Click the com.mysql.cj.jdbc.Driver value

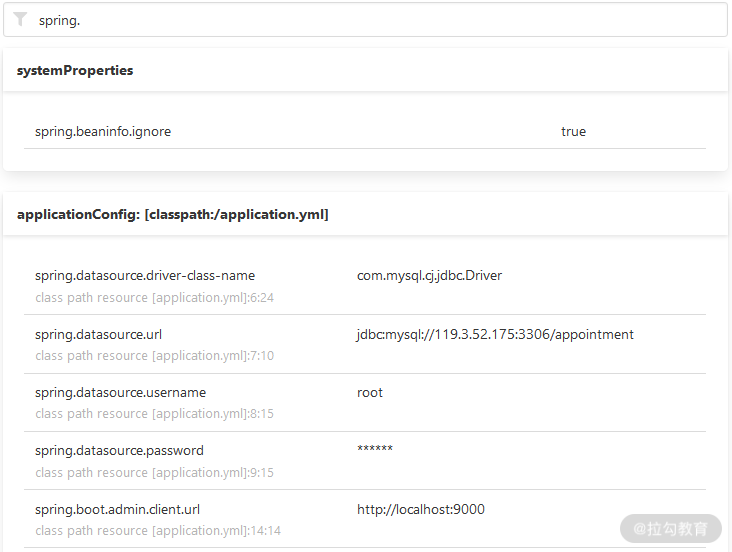pyautogui.click(x=429, y=275)
